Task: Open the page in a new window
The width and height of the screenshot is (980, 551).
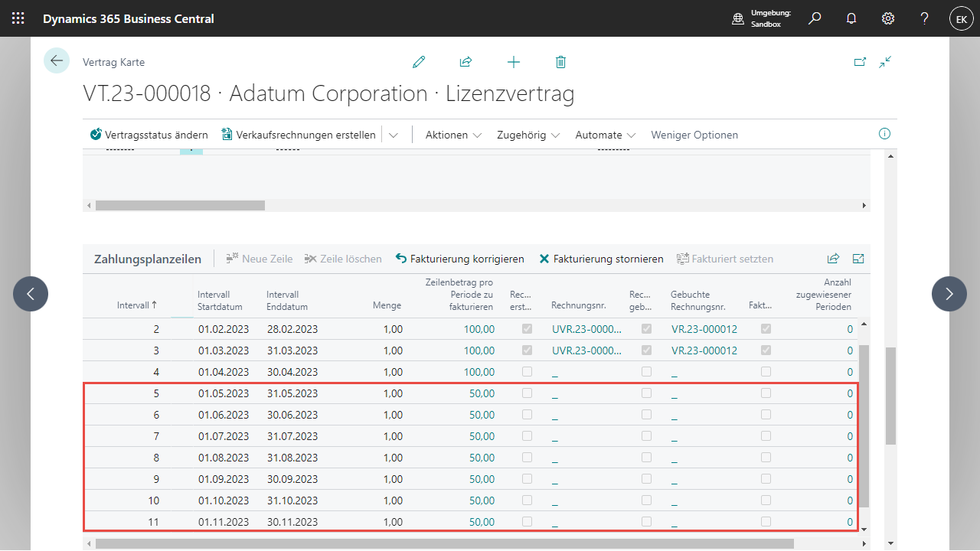Action: [x=860, y=62]
